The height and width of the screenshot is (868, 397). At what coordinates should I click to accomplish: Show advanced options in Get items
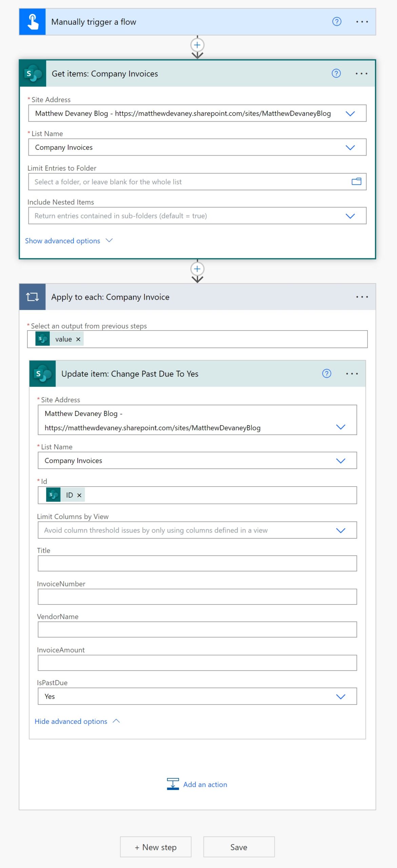[x=69, y=241]
